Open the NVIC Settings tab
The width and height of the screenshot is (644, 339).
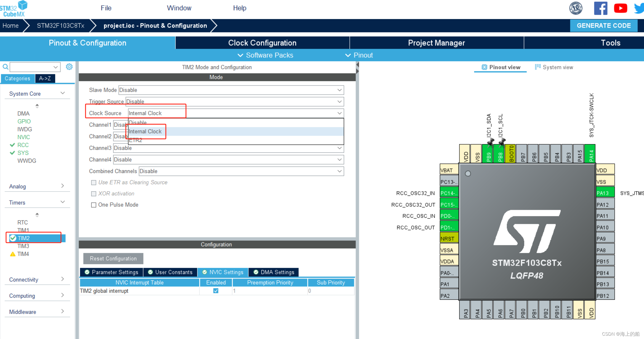pos(223,272)
